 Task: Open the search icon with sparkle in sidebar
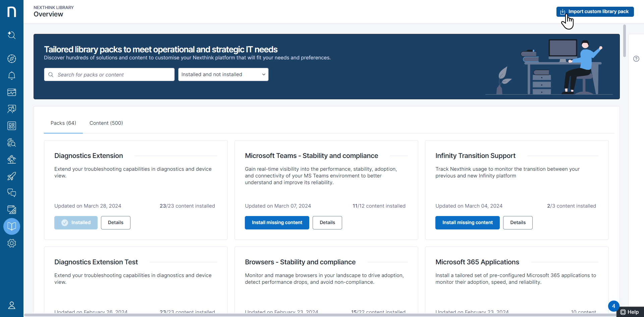click(x=12, y=35)
